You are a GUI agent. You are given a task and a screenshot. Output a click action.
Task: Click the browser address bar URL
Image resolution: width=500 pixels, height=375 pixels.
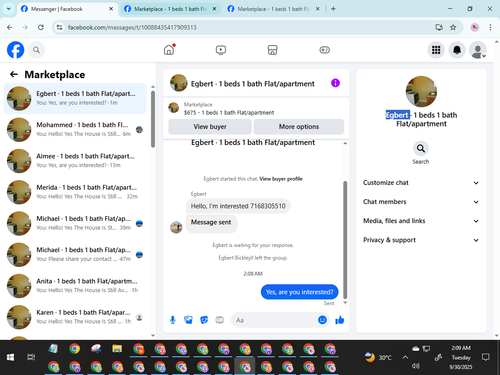point(132,27)
